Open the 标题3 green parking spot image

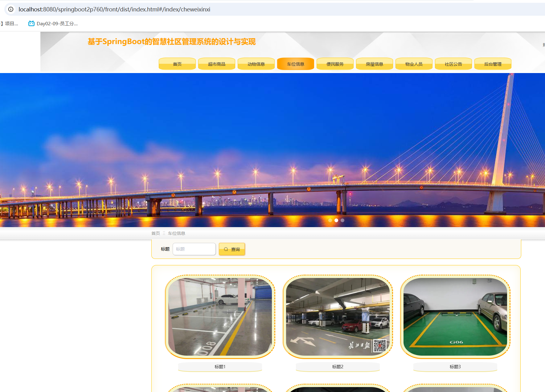(x=455, y=317)
